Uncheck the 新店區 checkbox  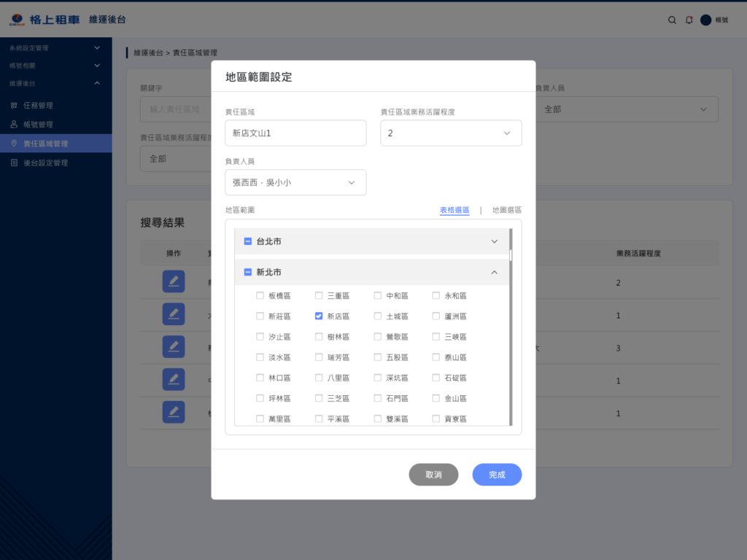(319, 316)
